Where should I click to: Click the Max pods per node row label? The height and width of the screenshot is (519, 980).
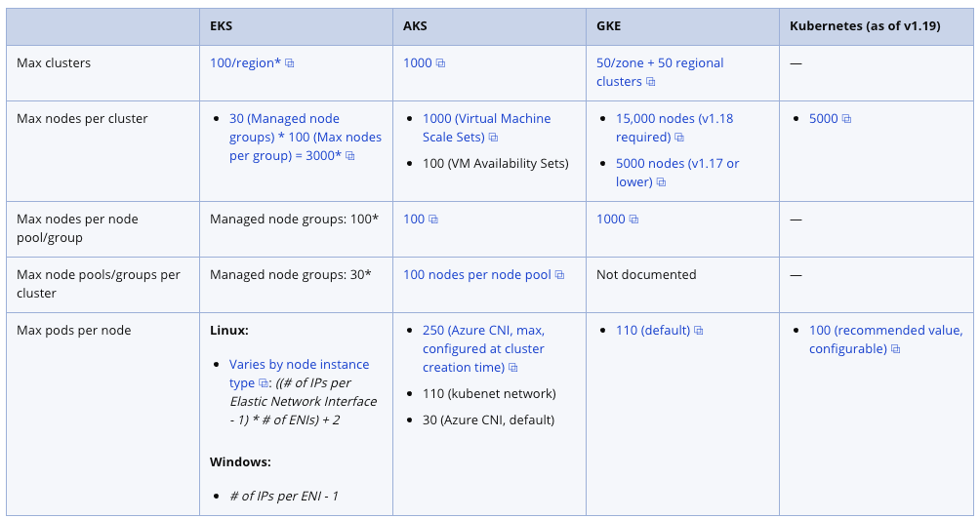click(x=74, y=331)
